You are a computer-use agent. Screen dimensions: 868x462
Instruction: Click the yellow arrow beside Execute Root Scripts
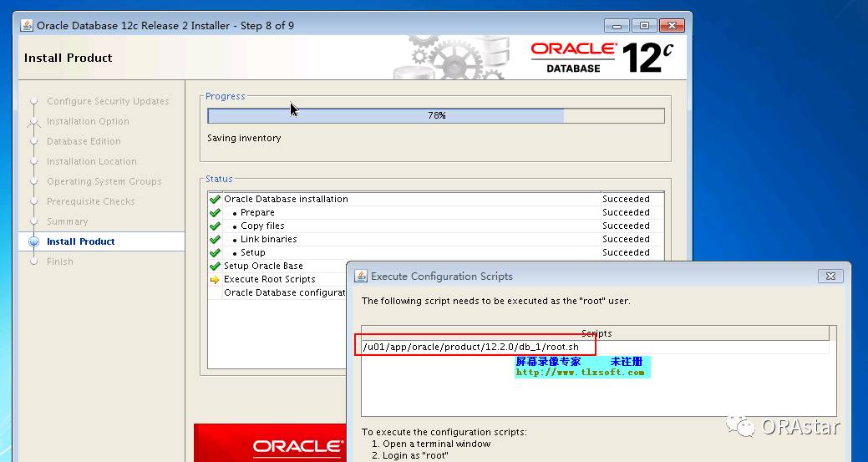coord(215,279)
